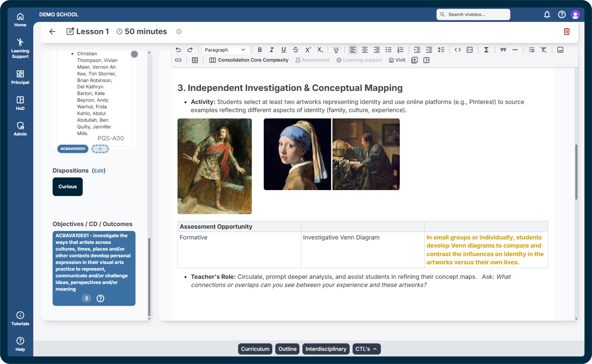Insert a math formula with sigma icon

(486, 50)
